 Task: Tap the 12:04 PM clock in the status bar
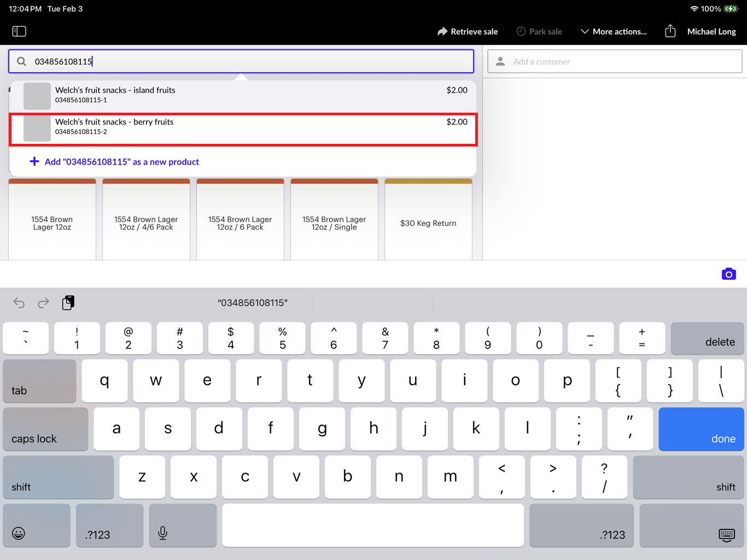click(25, 9)
